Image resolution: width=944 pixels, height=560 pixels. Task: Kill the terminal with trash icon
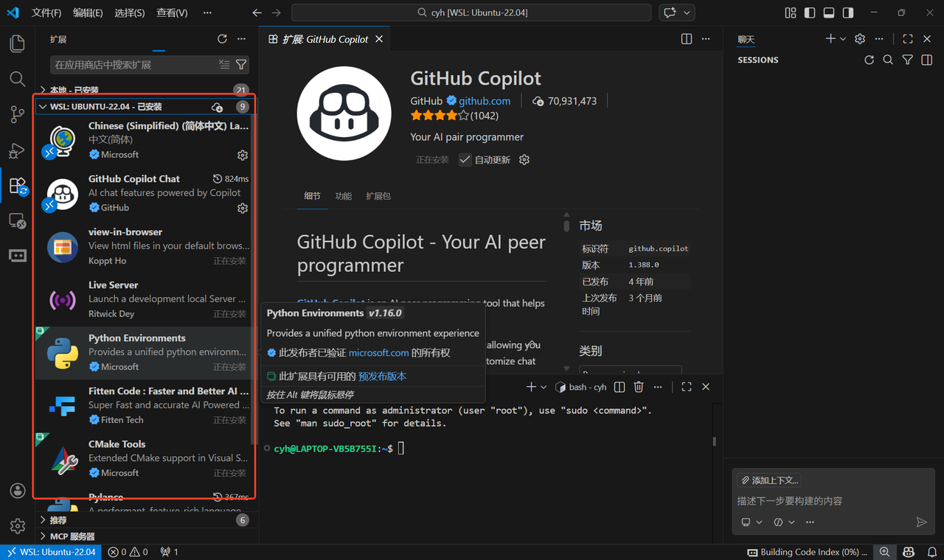[639, 387]
